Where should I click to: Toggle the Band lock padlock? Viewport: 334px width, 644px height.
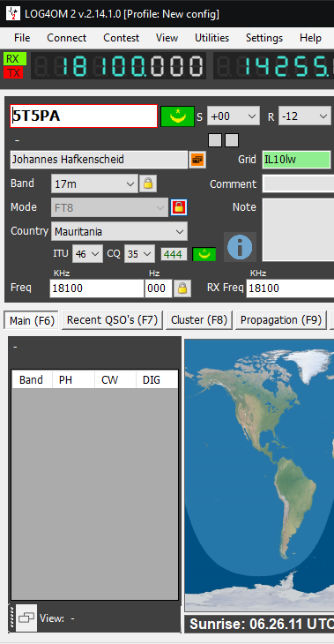coord(148,183)
